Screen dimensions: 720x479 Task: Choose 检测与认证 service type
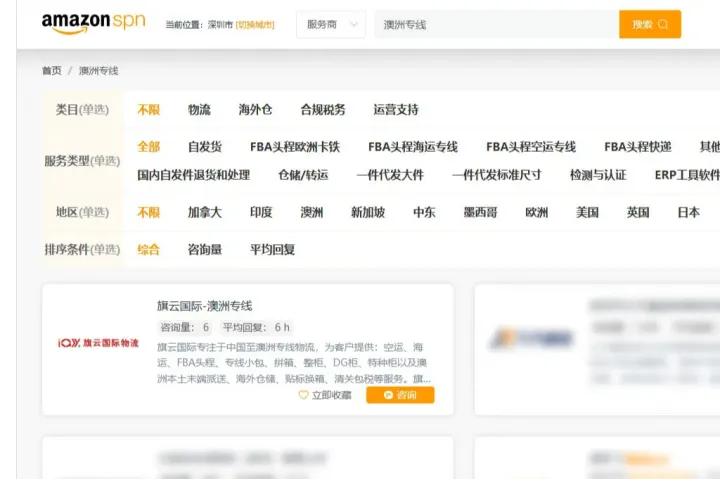(x=598, y=175)
